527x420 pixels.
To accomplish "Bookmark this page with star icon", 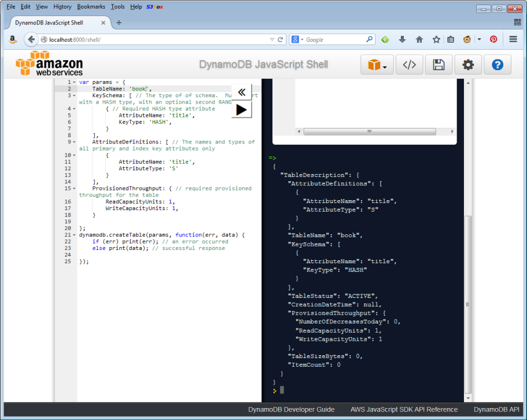I will (x=436, y=39).
